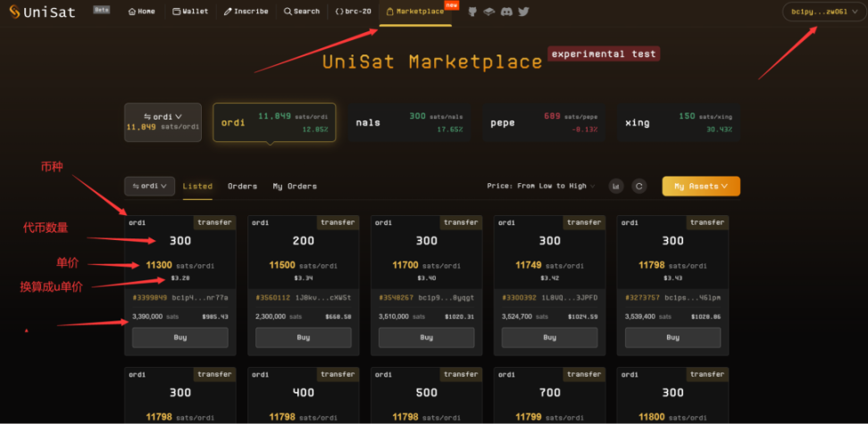Buy the 11749 sats/ordi listing

pyautogui.click(x=550, y=337)
